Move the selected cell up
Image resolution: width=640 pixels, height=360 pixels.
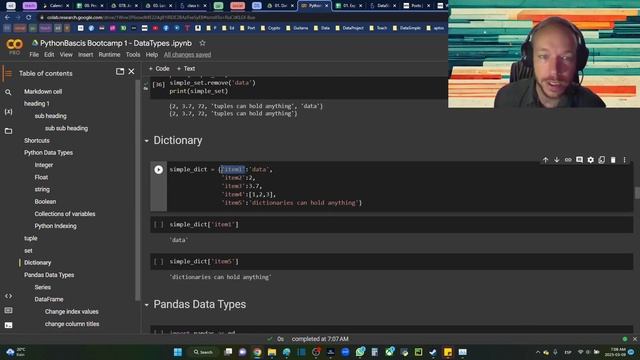pos(545,160)
